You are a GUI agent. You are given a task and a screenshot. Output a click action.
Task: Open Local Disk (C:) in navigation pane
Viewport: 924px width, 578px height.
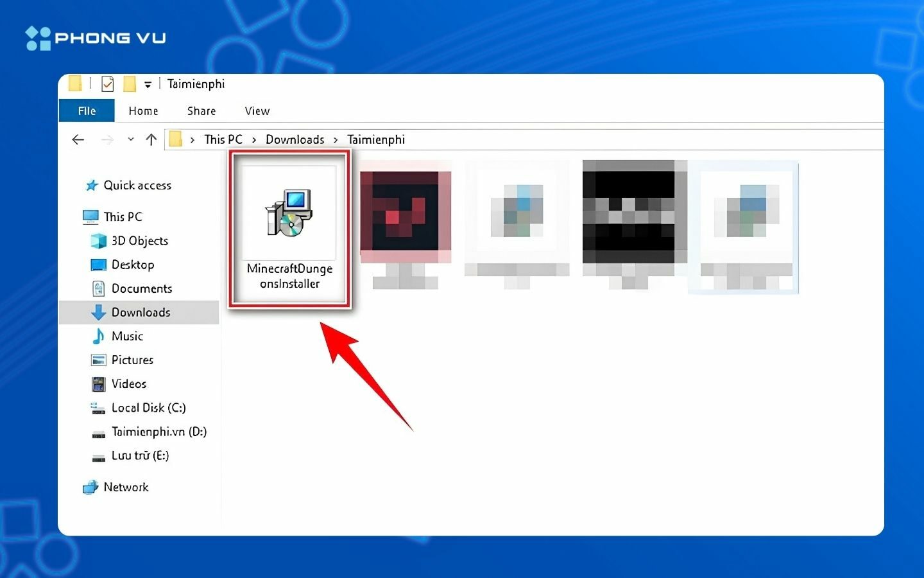pos(149,408)
